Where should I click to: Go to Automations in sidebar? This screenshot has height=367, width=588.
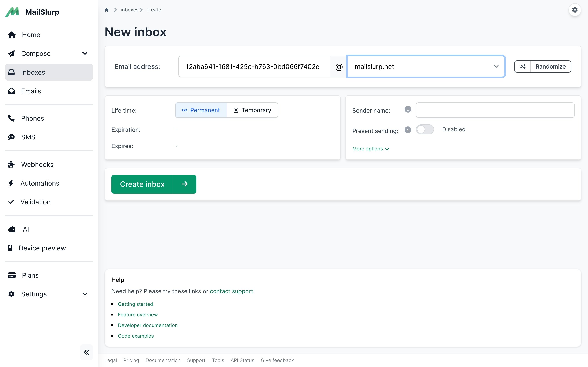click(40, 183)
